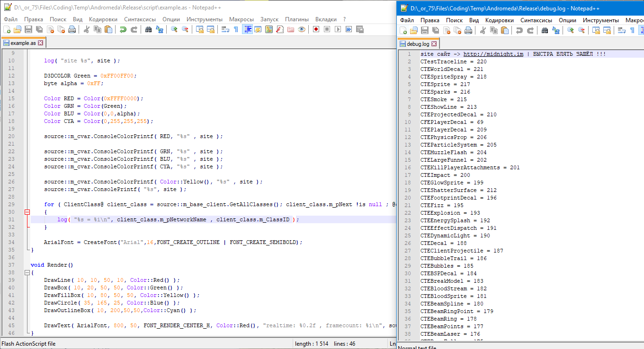Toggle Word wrap in example.as window toolbar
The width and height of the screenshot is (644, 349).
[x=225, y=29]
